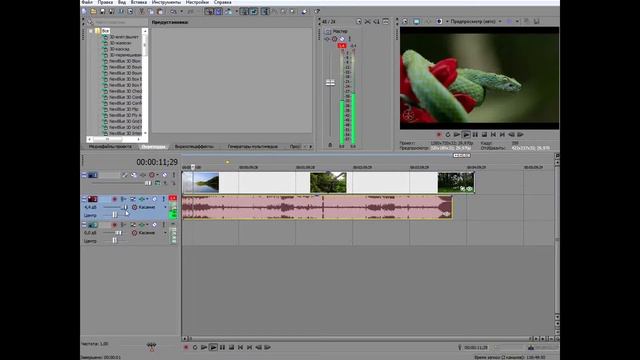The width and height of the screenshot is (640, 360).
Task: Open the video track automation settings dropdown
Action: tap(157, 175)
